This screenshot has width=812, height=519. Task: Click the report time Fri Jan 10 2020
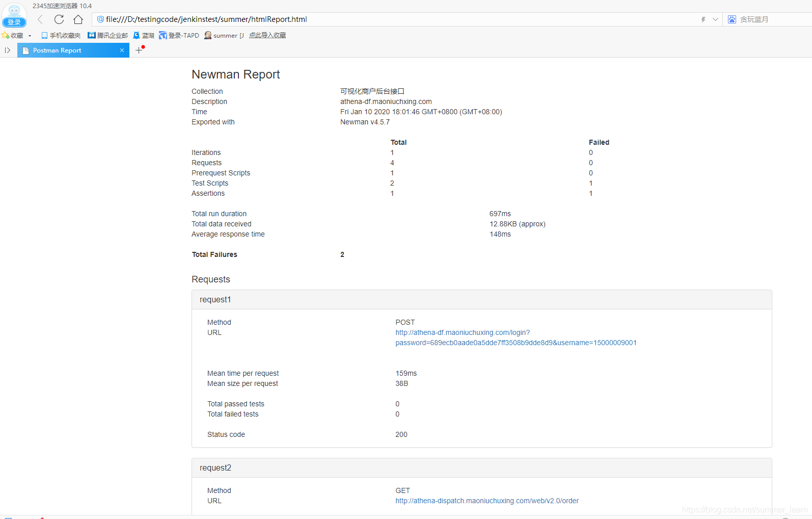point(421,112)
